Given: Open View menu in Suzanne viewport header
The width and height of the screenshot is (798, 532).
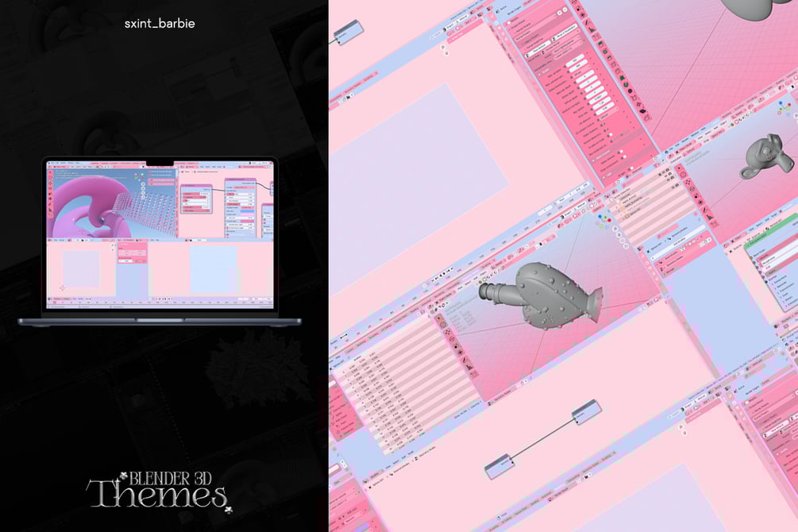Looking at the screenshot, I should tap(700, 138).
